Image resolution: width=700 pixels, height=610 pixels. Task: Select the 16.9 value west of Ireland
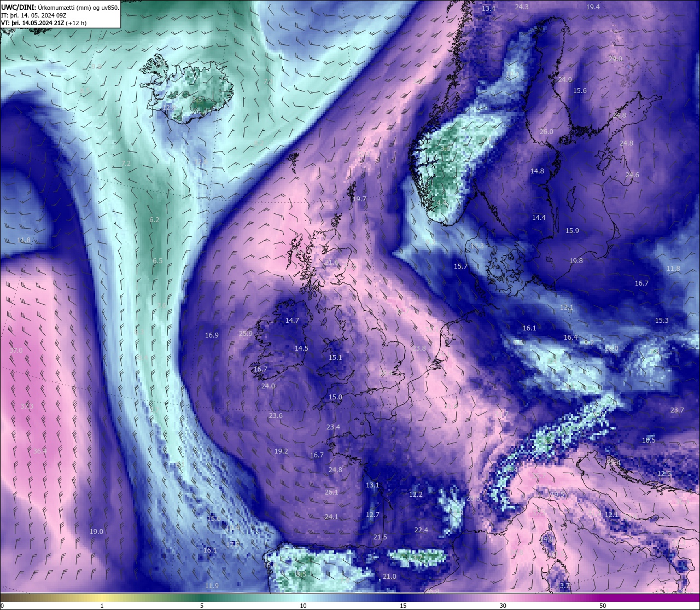(x=212, y=335)
